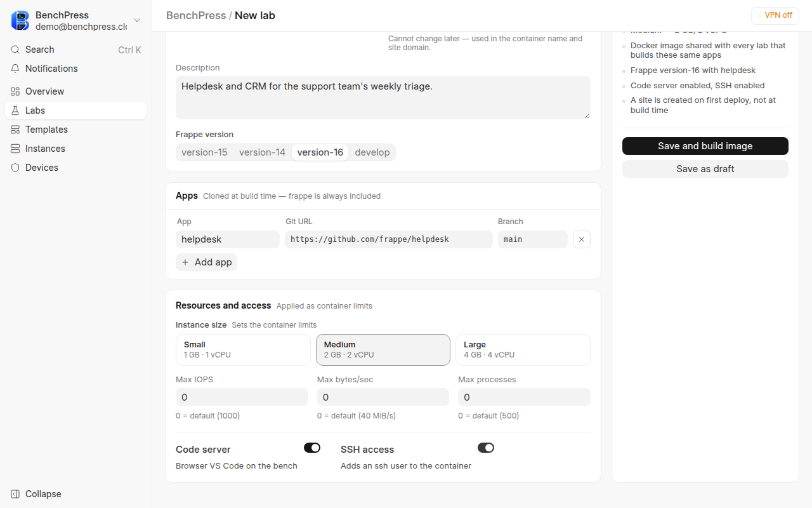Select Frappe version-16
This screenshot has height=508, width=812.
(320, 152)
